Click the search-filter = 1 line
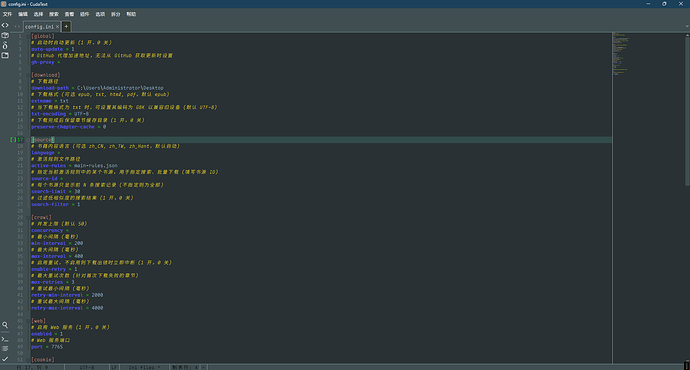The height and width of the screenshot is (370, 690). pyautogui.click(x=55, y=204)
